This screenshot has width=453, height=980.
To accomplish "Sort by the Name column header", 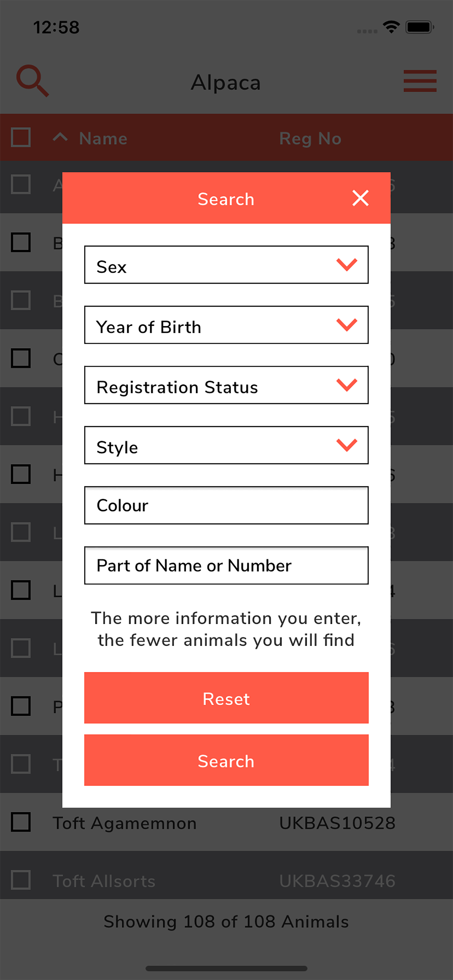I will pyautogui.click(x=103, y=139).
